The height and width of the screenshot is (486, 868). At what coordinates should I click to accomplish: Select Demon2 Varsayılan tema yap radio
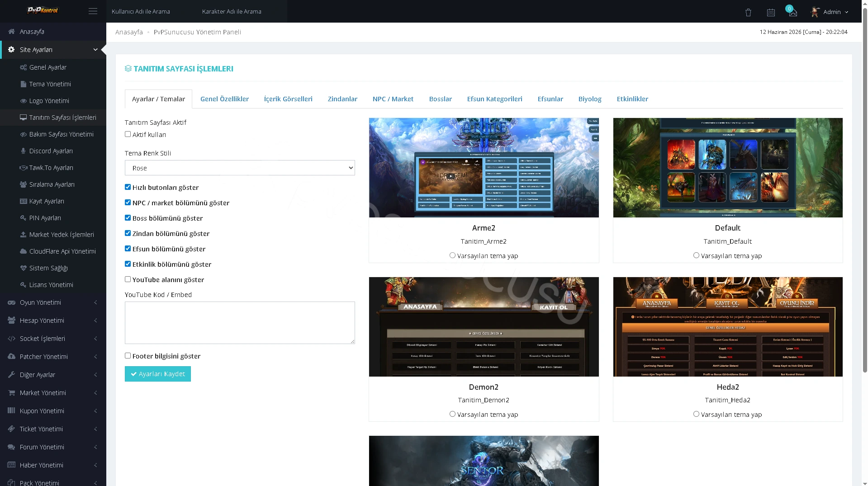click(452, 414)
